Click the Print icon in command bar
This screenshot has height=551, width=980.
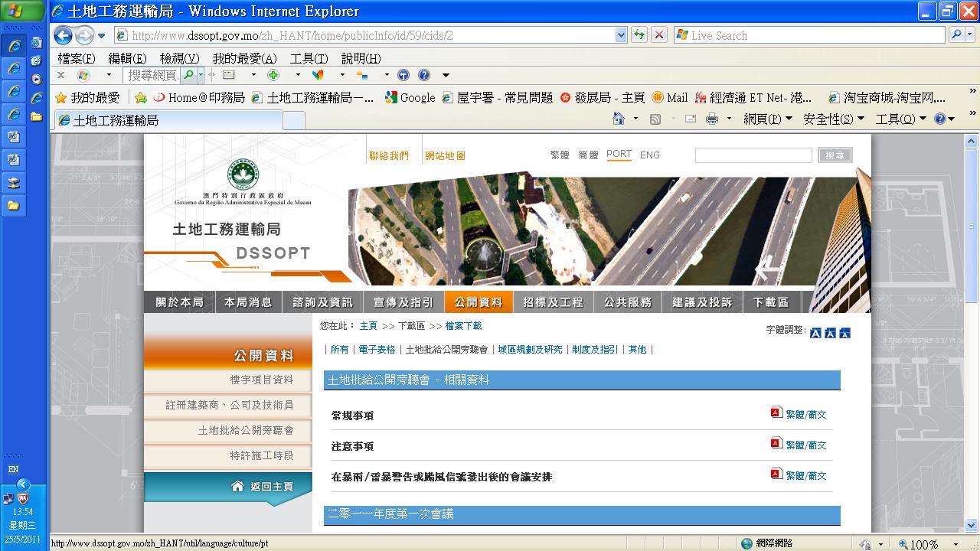click(x=712, y=119)
